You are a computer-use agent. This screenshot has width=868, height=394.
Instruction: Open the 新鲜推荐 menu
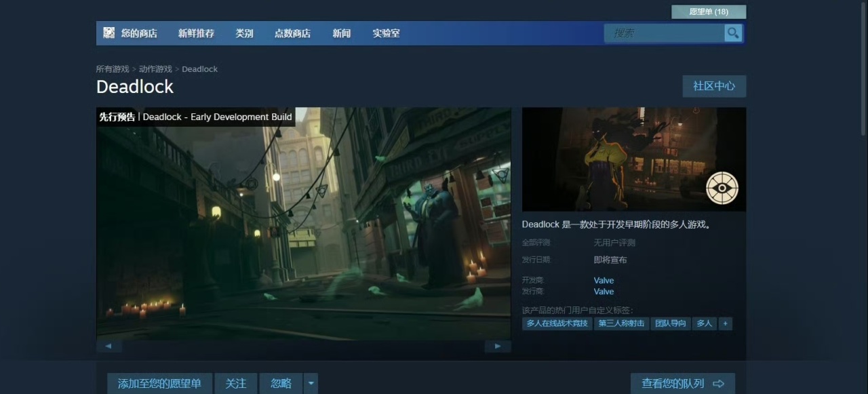click(196, 33)
